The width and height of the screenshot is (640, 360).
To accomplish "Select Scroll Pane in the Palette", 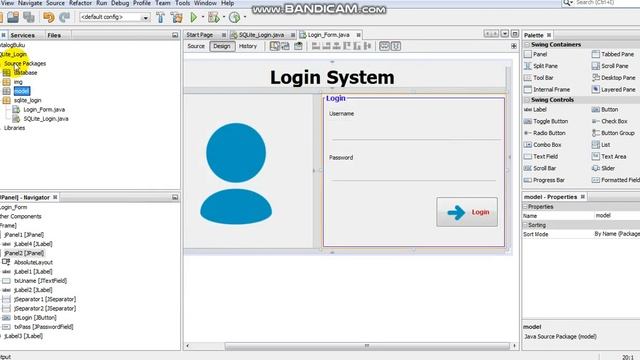I will pyautogui.click(x=611, y=66).
